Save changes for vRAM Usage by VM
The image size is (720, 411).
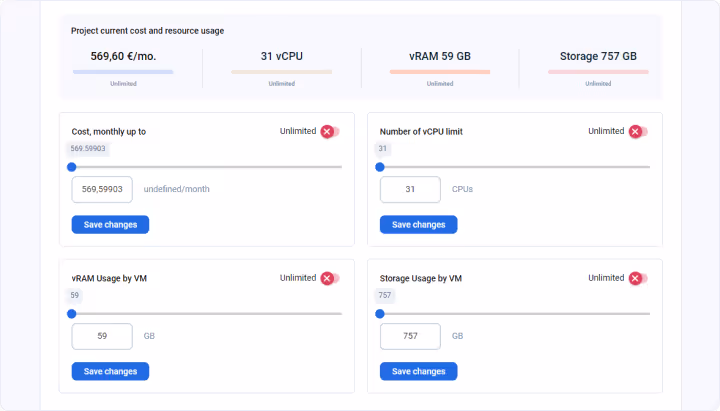pyautogui.click(x=110, y=371)
